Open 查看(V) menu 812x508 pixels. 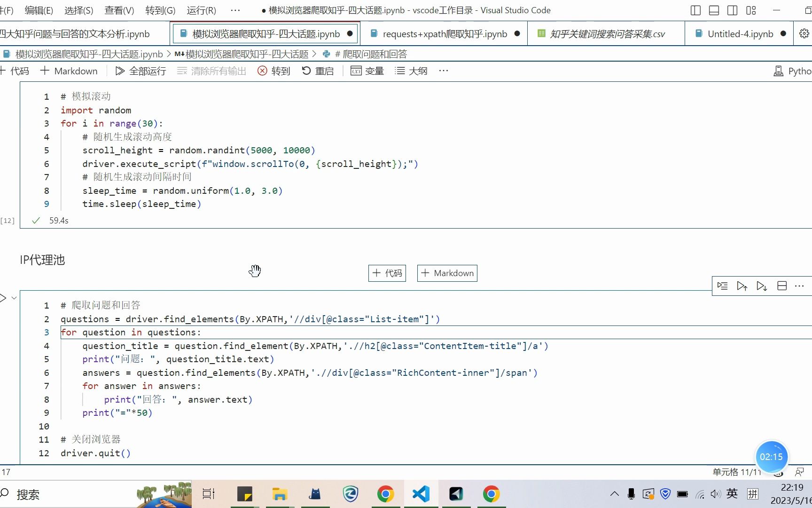pos(119,10)
